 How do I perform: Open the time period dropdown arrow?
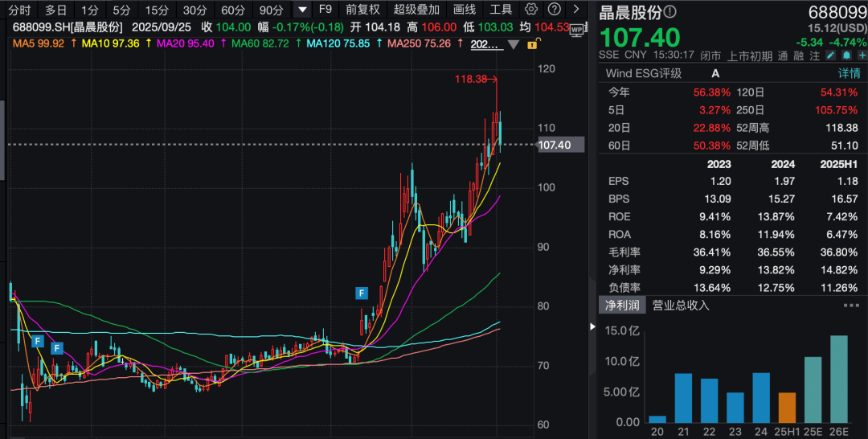coord(302,10)
